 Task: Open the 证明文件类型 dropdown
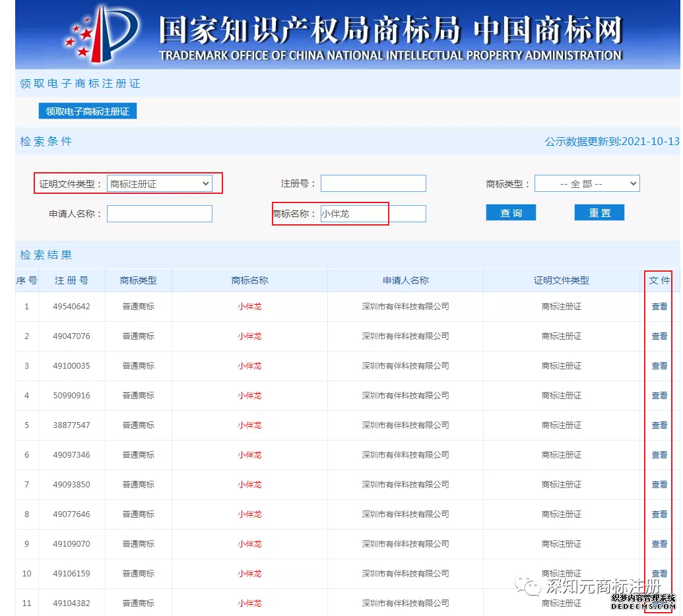click(160, 184)
